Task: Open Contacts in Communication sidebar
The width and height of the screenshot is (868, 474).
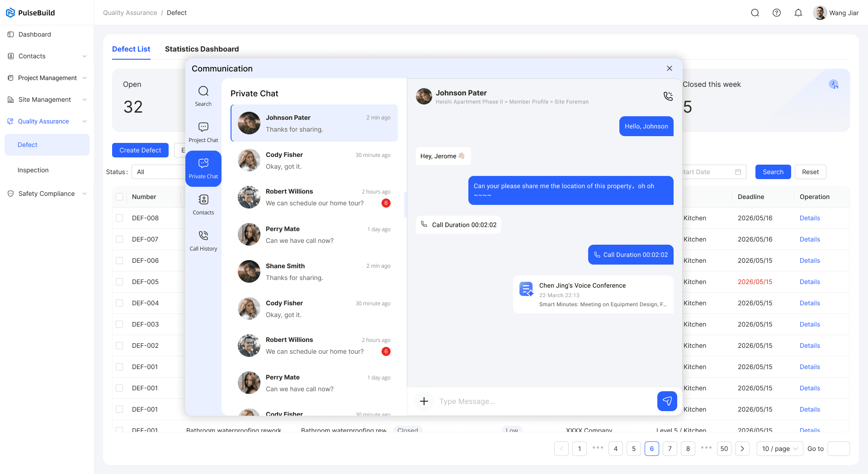Action: point(203,205)
